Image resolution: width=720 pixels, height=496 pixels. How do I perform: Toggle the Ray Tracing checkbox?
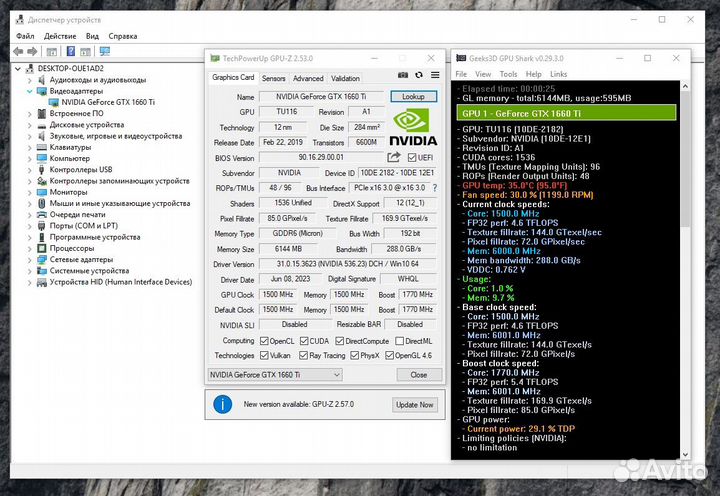(304, 355)
